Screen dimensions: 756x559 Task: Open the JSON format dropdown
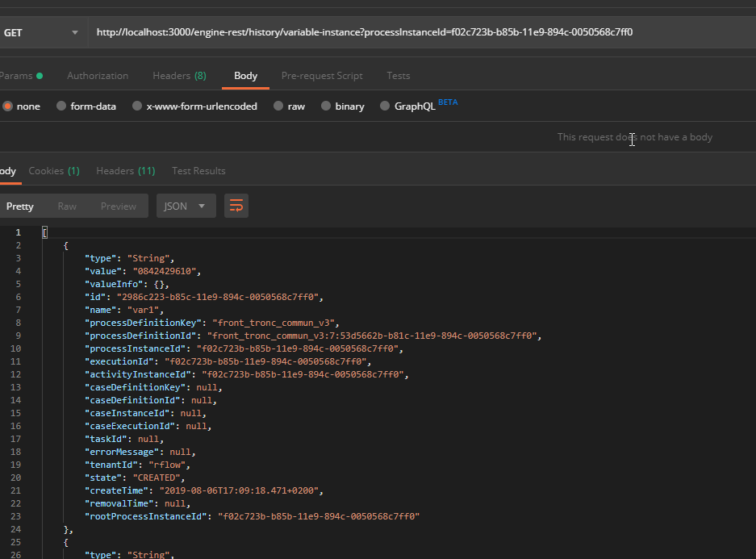[186, 206]
